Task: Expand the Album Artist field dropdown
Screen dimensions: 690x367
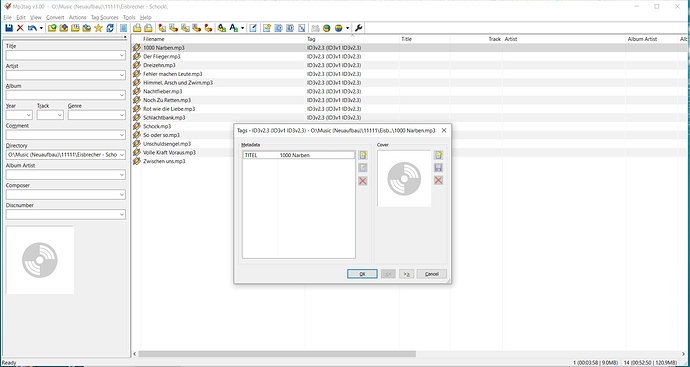Action: [x=121, y=175]
